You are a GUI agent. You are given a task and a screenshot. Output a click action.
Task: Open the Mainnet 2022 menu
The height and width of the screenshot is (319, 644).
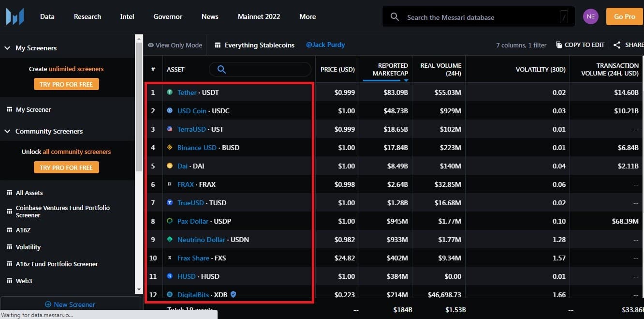tap(259, 16)
